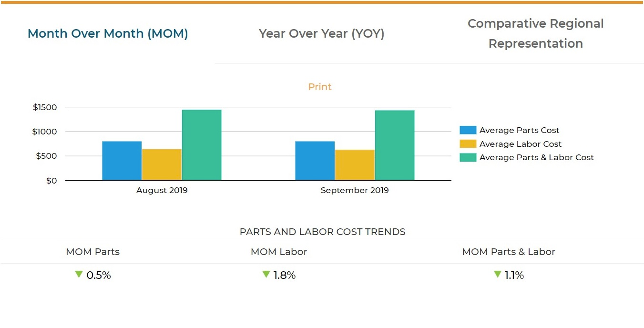The height and width of the screenshot is (328, 644).
Task: Toggle the Average Parts Cost legend label
Action: pos(519,130)
